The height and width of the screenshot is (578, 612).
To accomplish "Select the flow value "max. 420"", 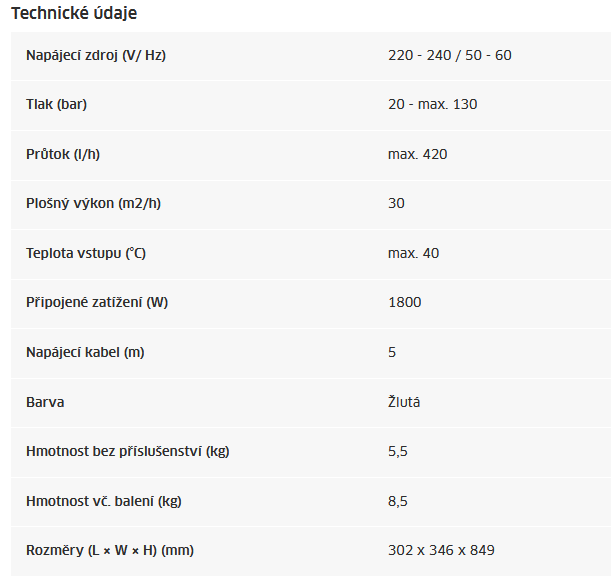I will (417, 154).
